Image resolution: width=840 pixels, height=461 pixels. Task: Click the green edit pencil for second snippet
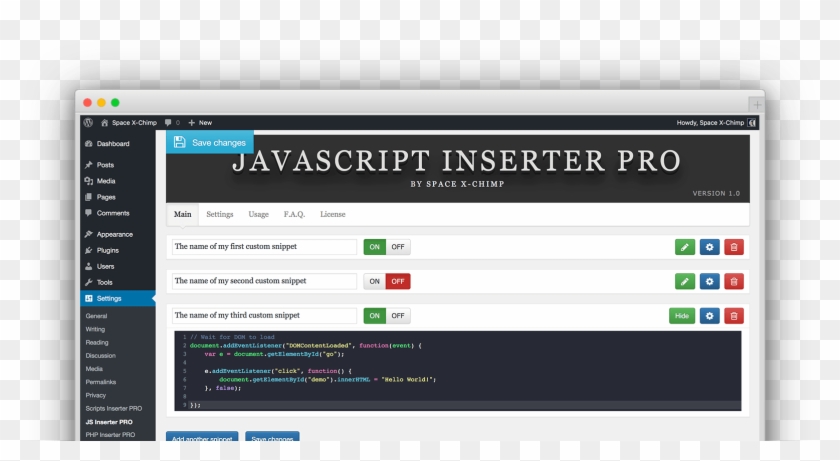point(685,281)
